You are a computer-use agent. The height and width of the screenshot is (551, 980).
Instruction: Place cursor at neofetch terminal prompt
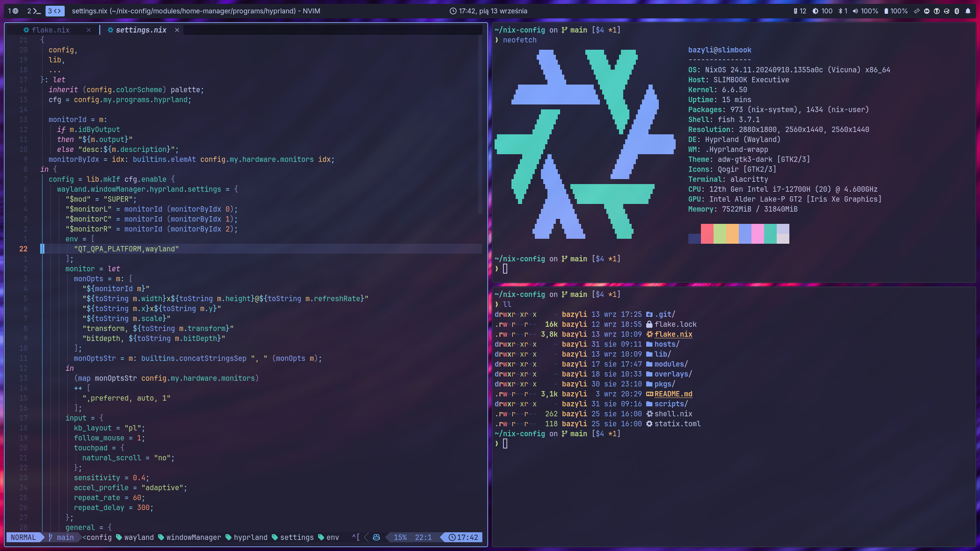tap(505, 269)
